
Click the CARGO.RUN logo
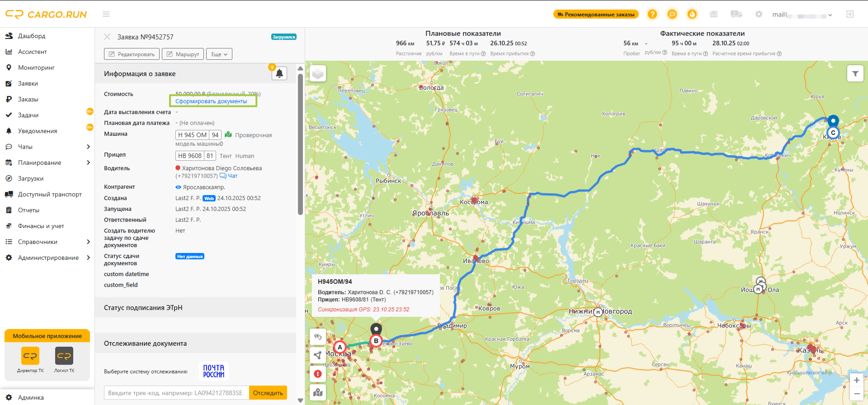click(x=46, y=14)
